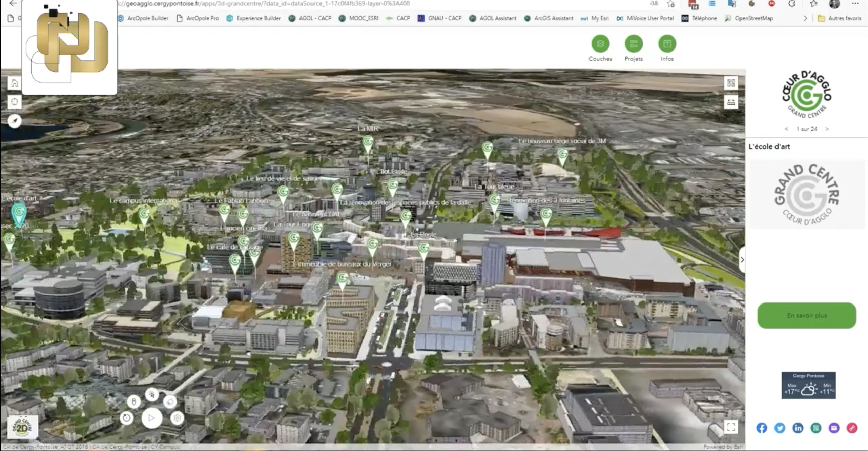868x451 pixels.
Task: Click the compass orientation button
Action: (x=15, y=121)
